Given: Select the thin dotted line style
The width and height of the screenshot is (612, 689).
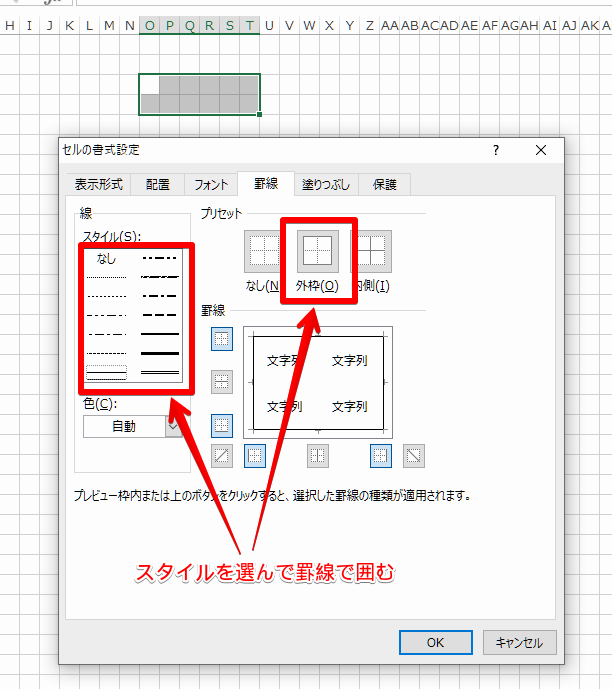Looking at the screenshot, I should (x=106, y=296).
